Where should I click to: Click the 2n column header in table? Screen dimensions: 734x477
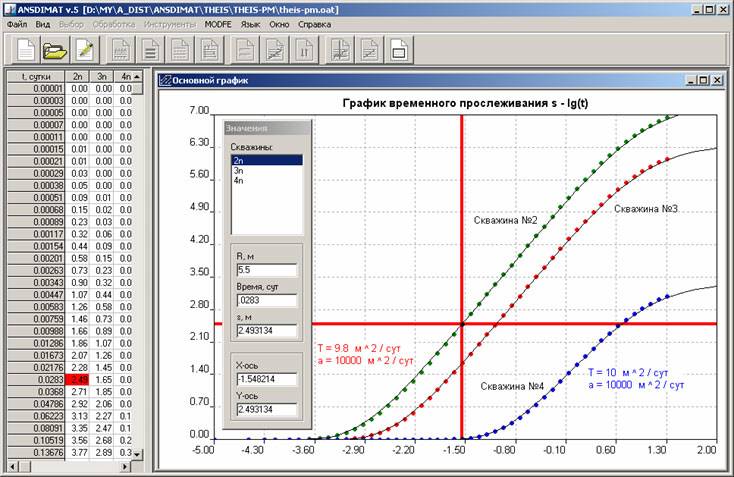[77, 76]
